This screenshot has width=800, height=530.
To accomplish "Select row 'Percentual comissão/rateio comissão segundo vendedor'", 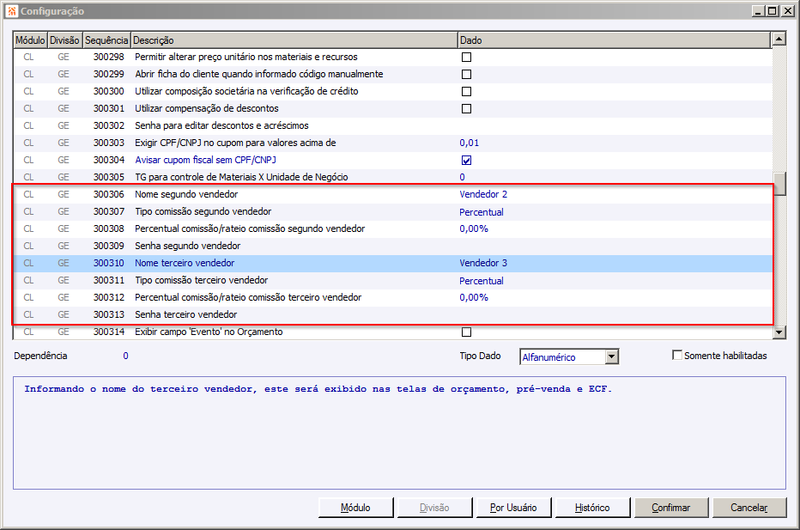I will pyautogui.click(x=392, y=229).
